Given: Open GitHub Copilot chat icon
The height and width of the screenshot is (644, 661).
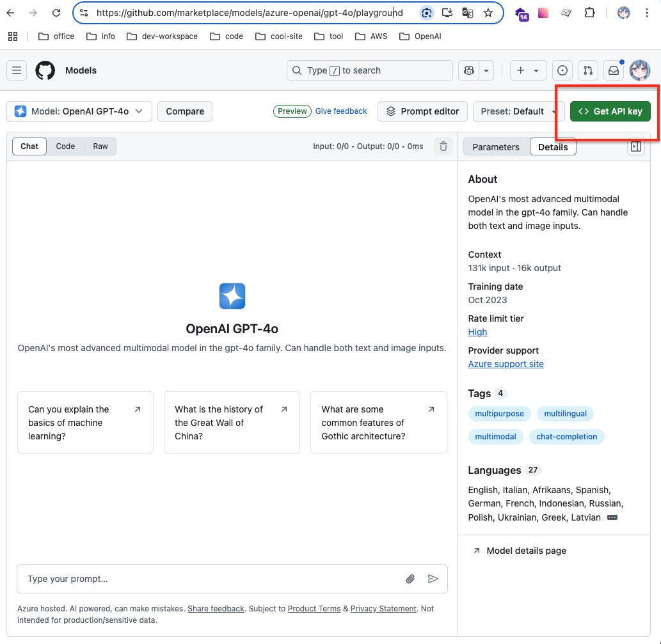Looking at the screenshot, I should point(468,70).
